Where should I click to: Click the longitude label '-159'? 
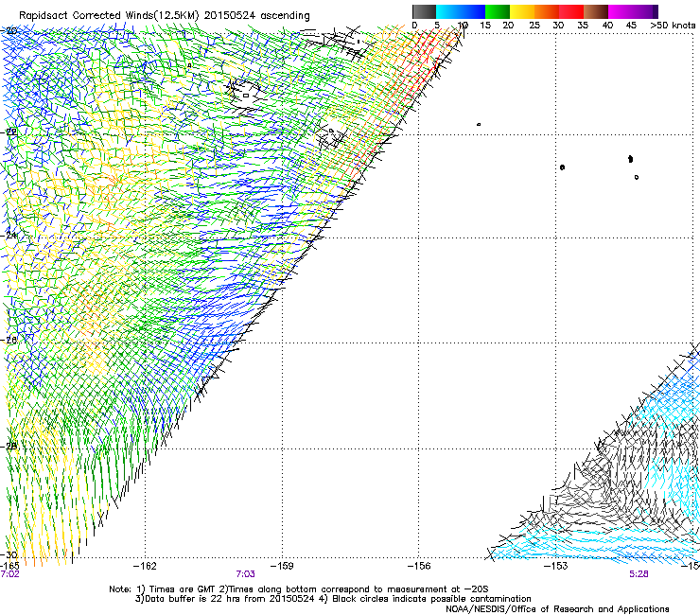pos(282,566)
